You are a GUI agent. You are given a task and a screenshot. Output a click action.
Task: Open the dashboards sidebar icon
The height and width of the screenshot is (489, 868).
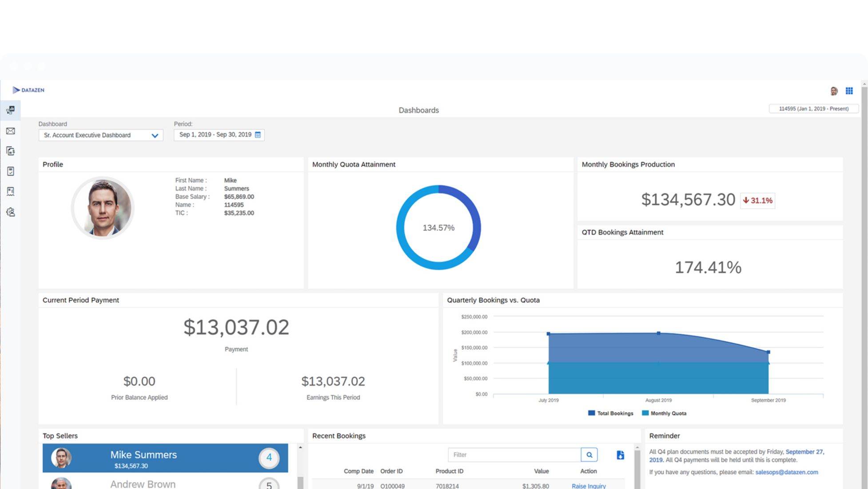(x=11, y=110)
